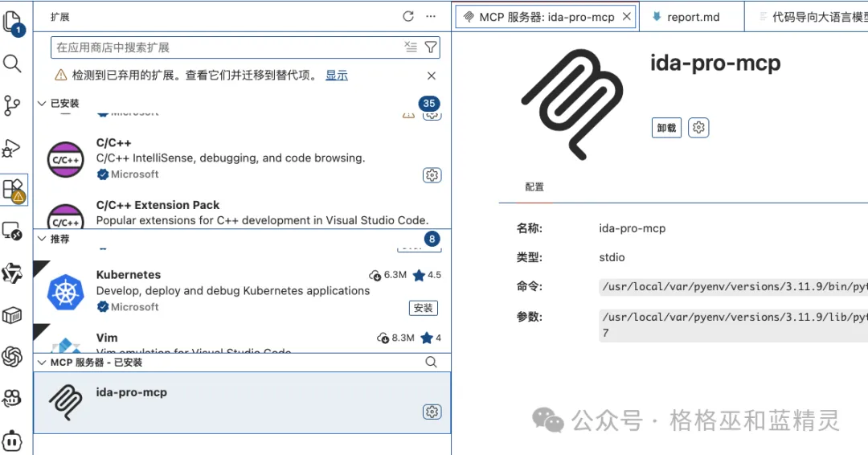Click the Kubernetes 6.3M download count
The height and width of the screenshot is (455, 868).
click(388, 275)
